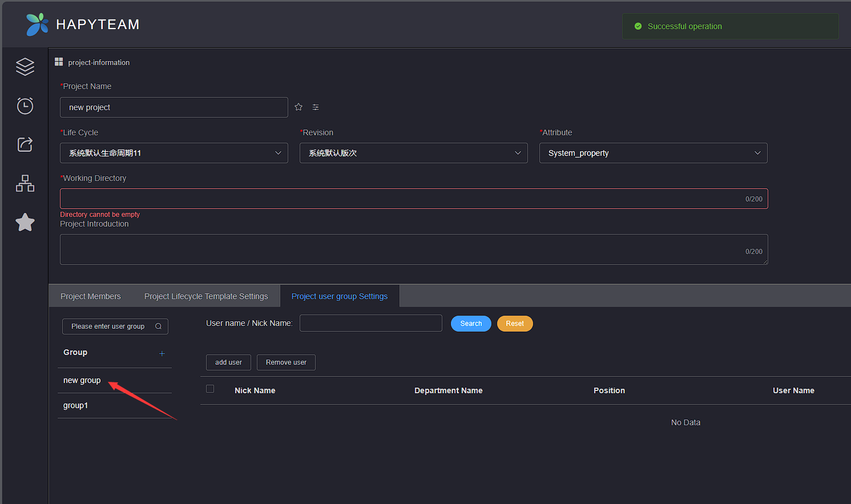Click the blue Search button
851x504 pixels.
coord(471,324)
